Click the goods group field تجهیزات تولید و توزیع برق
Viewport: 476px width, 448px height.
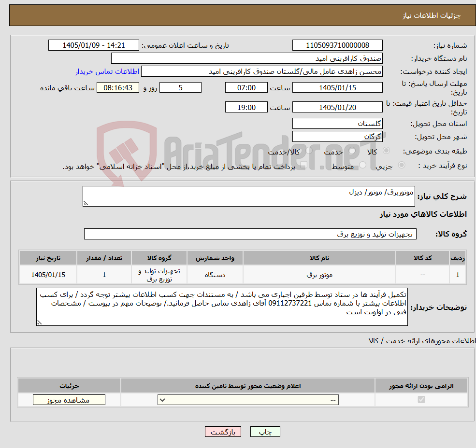tap(250, 234)
